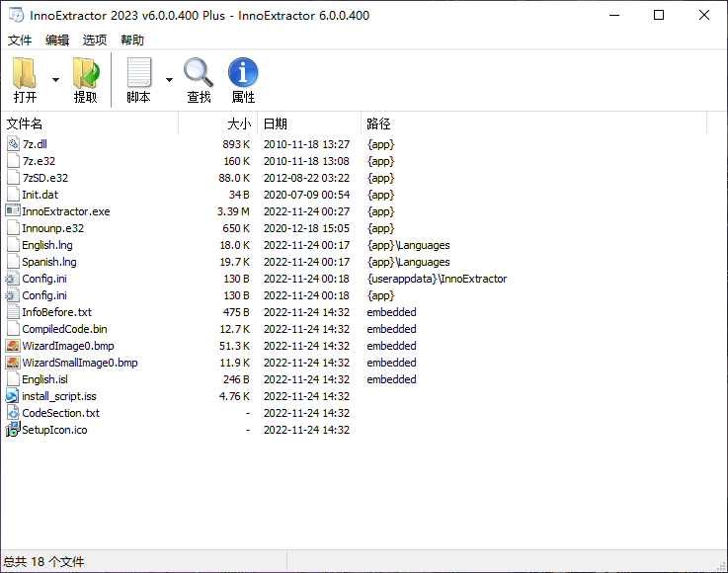This screenshot has height=573, width=728.
Task: Click the English.isl file icon
Action: click(x=13, y=379)
